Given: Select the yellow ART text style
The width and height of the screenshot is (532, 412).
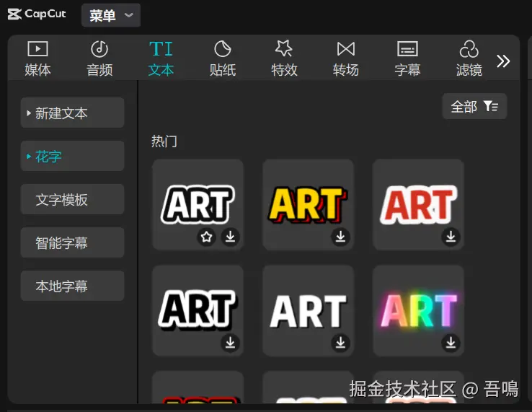Looking at the screenshot, I should [308, 205].
